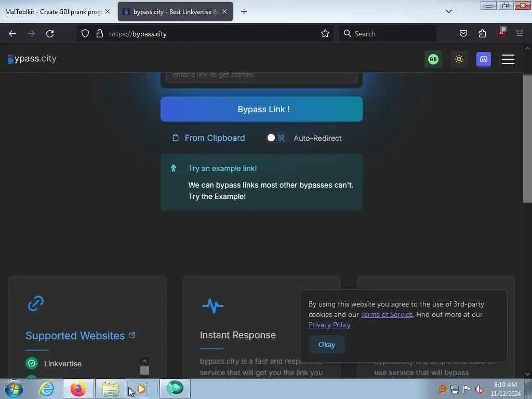This screenshot has width=532, height=399.
Task: Open the tracking protection shield icon
Action: [x=85, y=33]
